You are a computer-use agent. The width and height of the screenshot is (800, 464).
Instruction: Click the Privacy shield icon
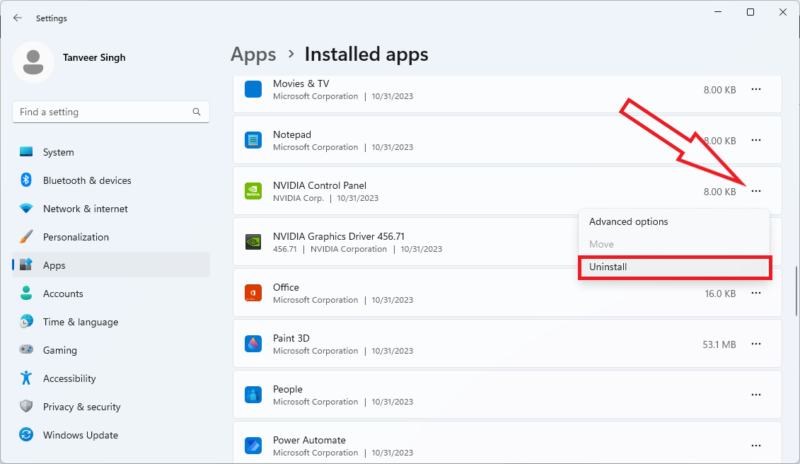26,407
